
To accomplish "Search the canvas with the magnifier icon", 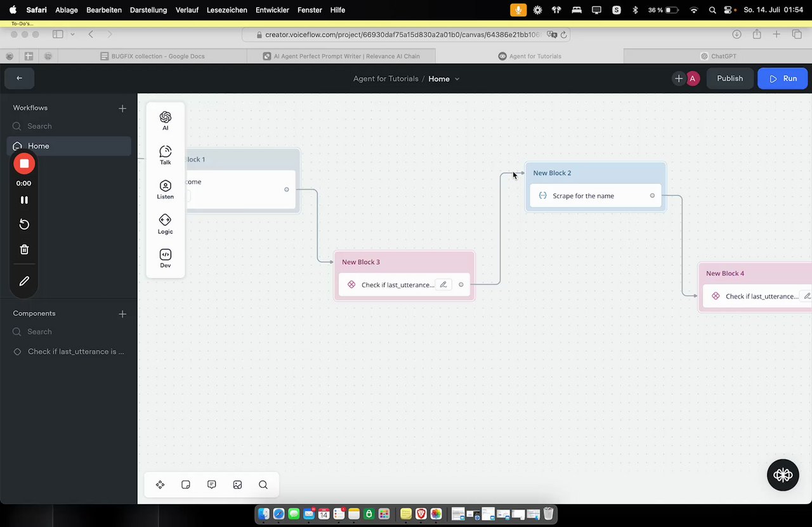I will tap(263, 485).
